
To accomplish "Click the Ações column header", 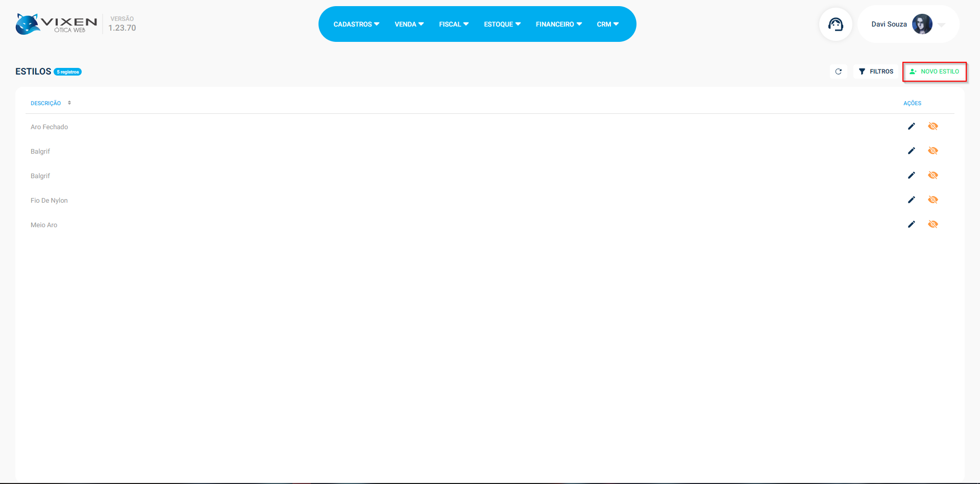I will [912, 103].
